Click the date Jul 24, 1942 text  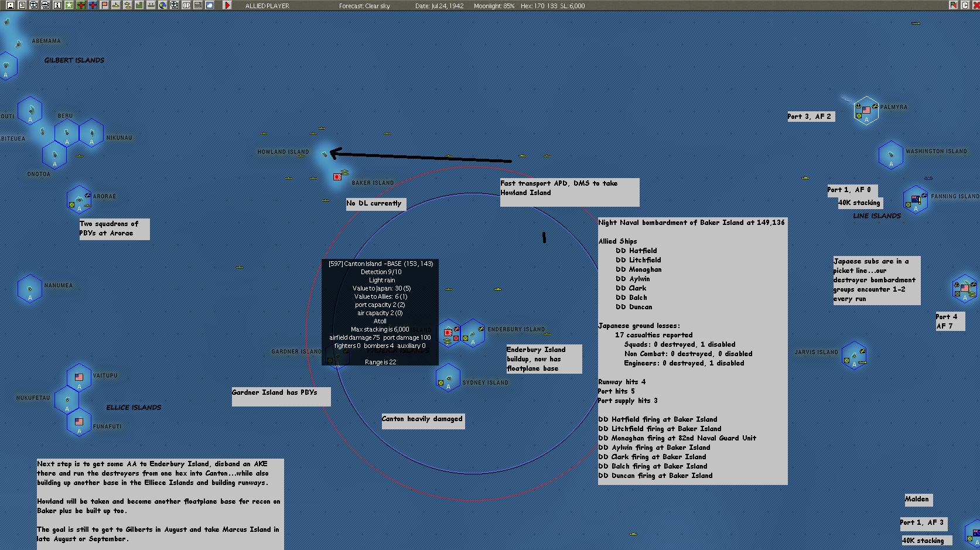coord(439,6)
